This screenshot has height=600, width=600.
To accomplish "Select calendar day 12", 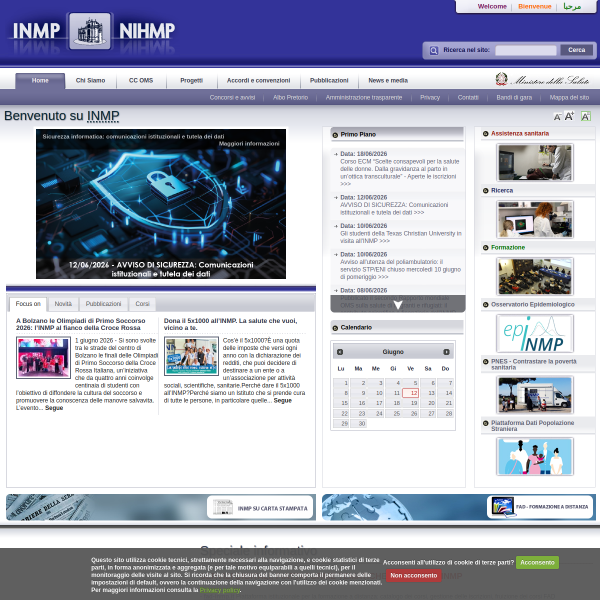I will (411, 393).
